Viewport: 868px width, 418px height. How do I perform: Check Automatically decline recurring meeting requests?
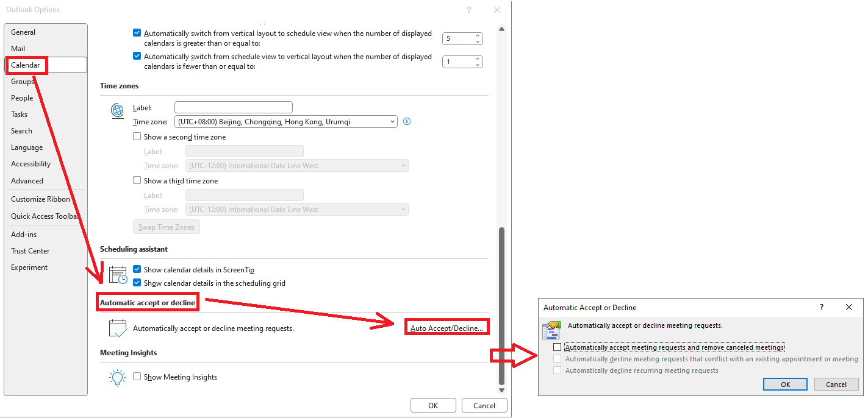point(557,370)
